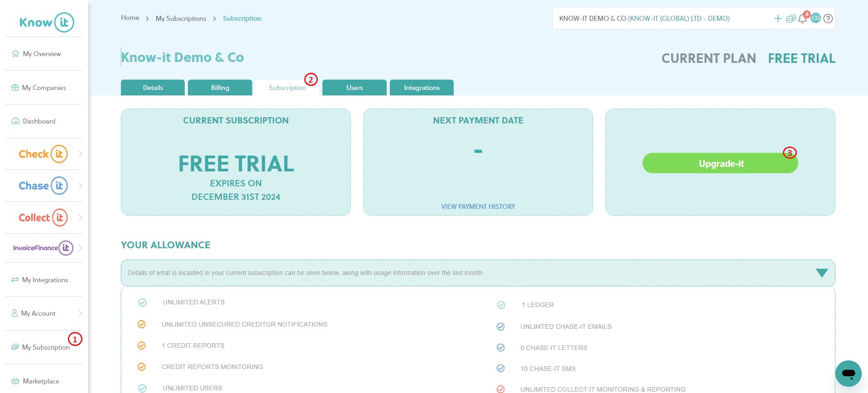Click the My Account person icon

pyautogui.click(x=14, y=313)
